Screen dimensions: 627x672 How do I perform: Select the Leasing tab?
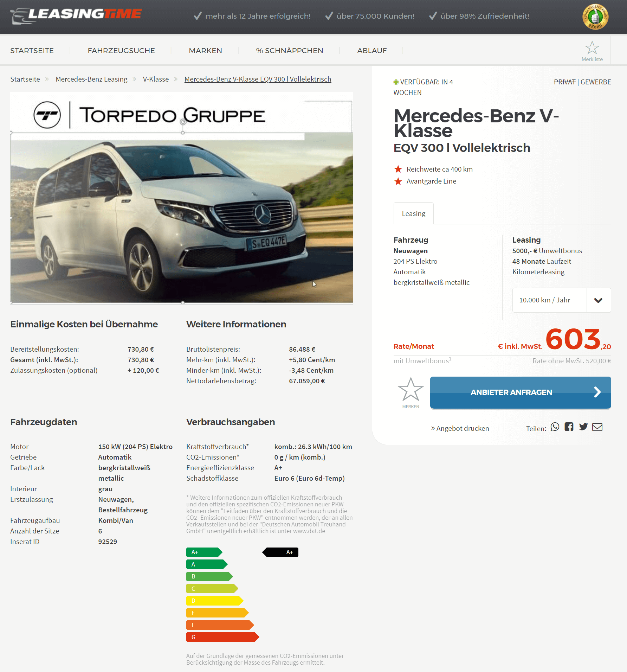tap(413, 213)
